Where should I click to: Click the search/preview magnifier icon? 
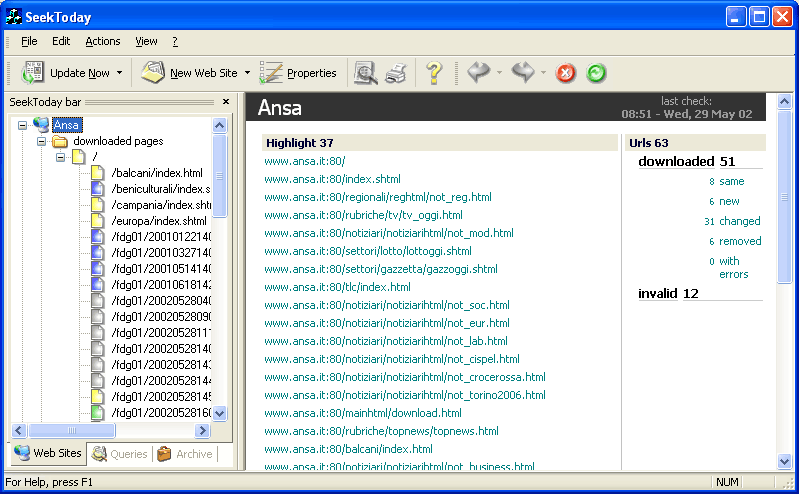[x=365, y=73]
